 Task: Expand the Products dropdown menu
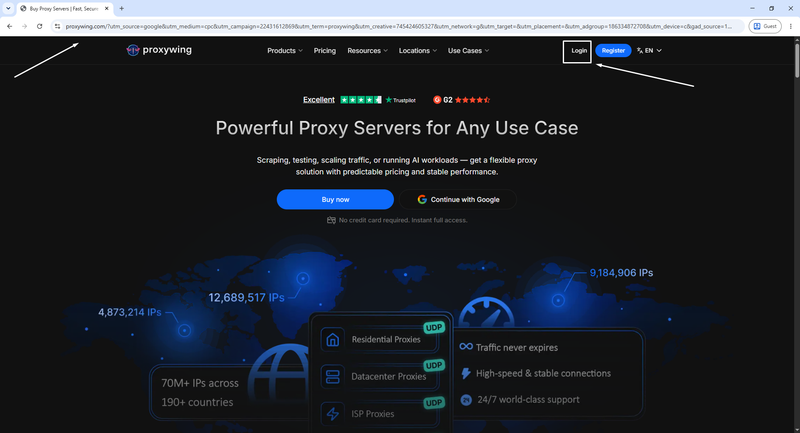pyautogui.click(x=285, y=50)
